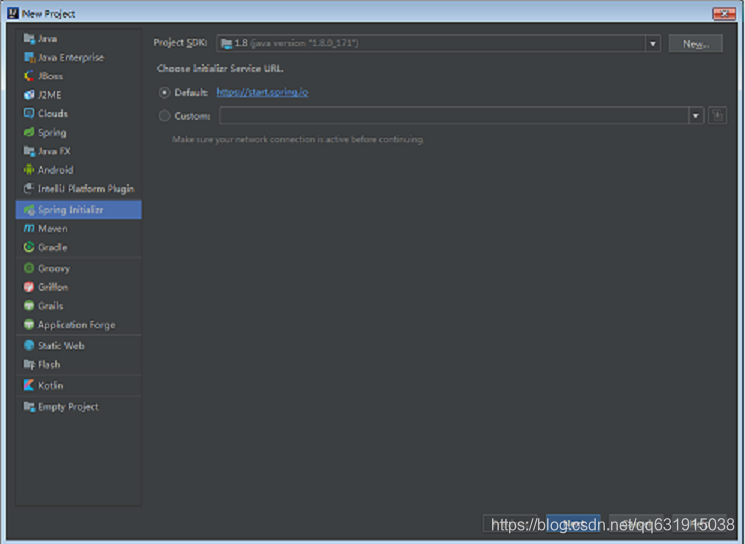Select the Gradle project icon
Image resolution: width=745 pixels, height=544 pixels.
pyautogui.click(x=29, y=247)
